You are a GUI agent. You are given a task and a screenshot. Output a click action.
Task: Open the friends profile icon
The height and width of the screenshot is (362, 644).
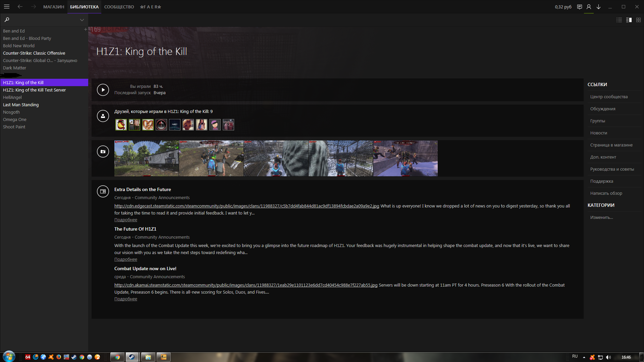(589, 7)
